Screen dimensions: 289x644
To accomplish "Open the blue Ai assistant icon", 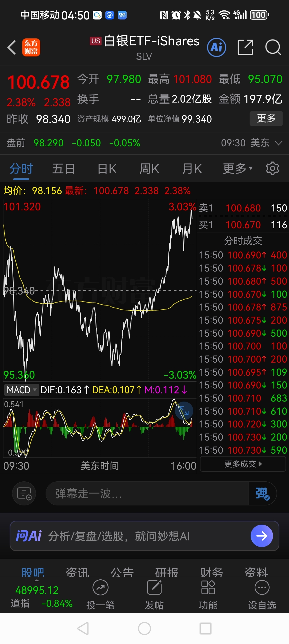I will point(216,47).
